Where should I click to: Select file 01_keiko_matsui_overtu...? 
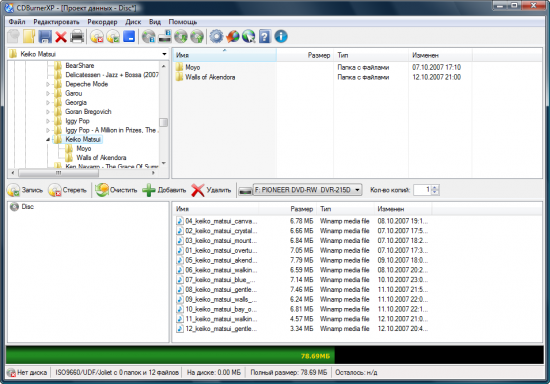pos(221,250)
